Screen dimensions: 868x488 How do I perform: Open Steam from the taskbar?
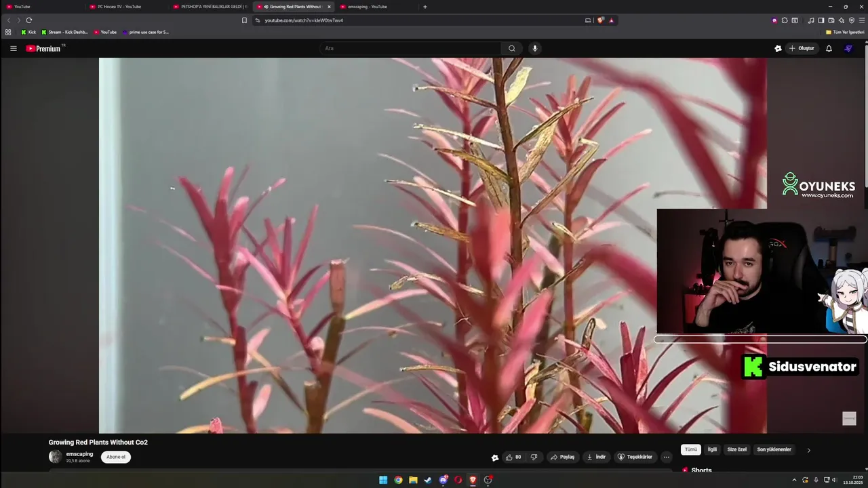click(428, 480)
